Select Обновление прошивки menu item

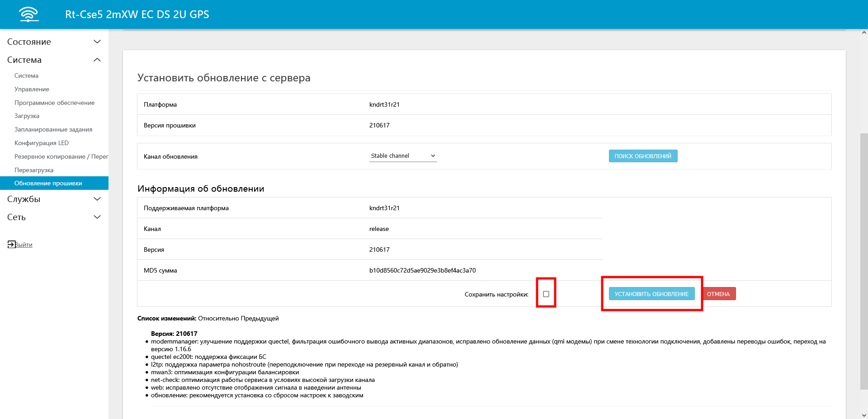pyautogui.click(x=54, y=183)
